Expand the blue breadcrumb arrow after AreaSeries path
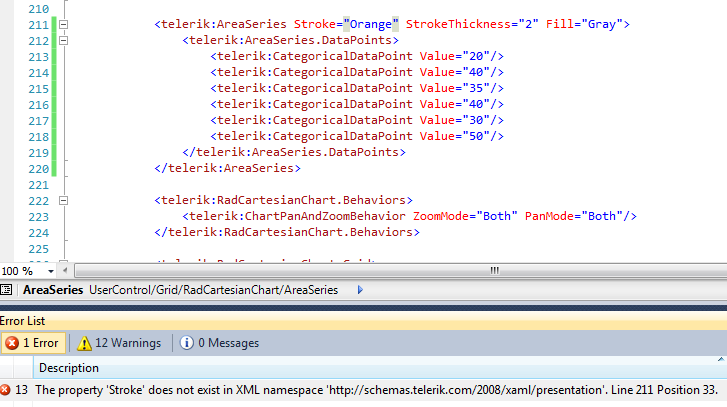 coord(360,290)
